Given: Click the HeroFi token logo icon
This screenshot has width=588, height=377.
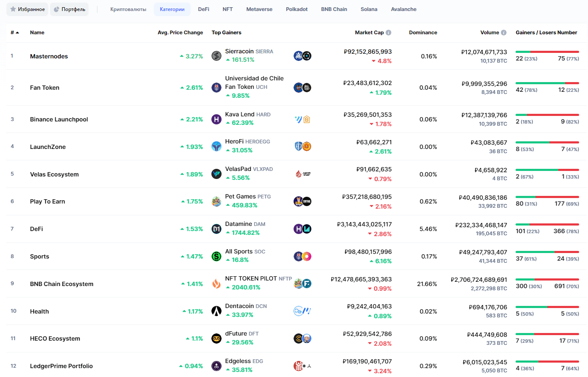Looking at the screenshot, I should pos(216,146).
